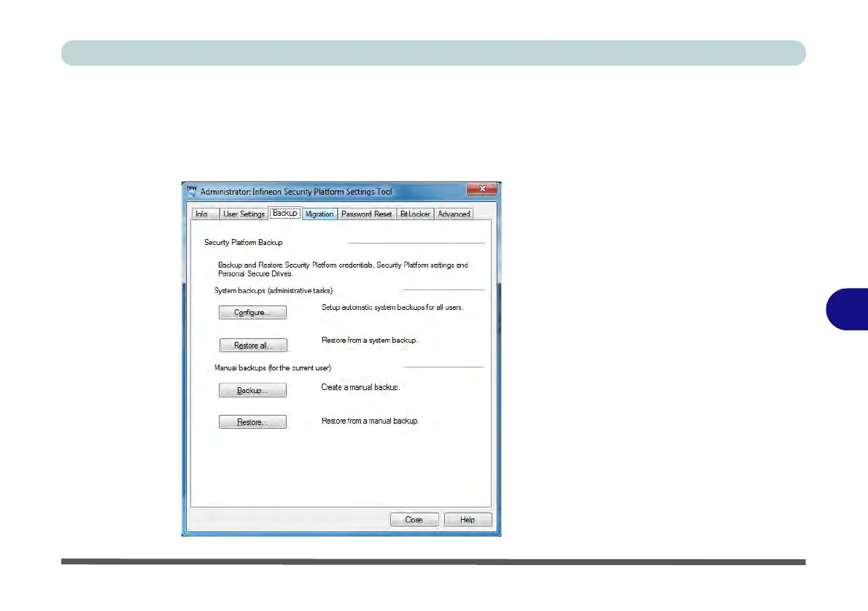Close the Security Platform Settings Tool window
The height and width of the screenshot is (611, 868).
pyautogui.click(x=481, y=189)
